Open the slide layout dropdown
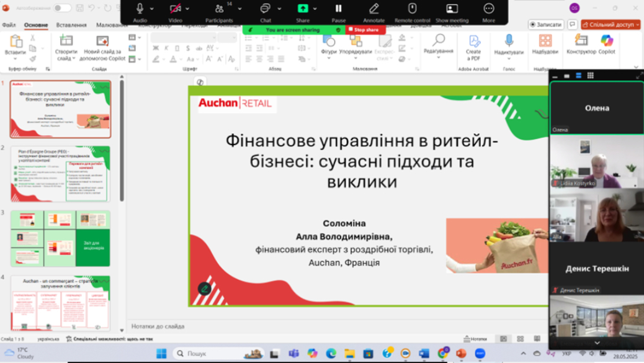 pos(134,37)
